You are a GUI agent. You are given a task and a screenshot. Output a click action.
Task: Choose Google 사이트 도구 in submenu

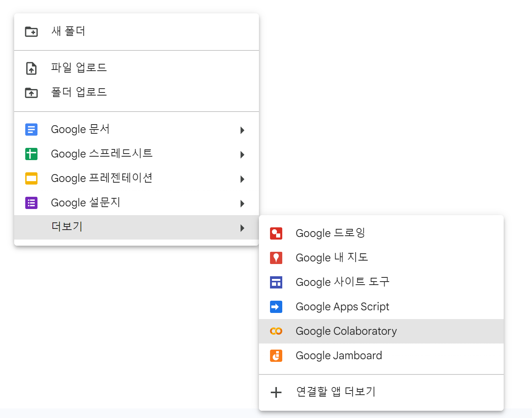pos(381,282)
